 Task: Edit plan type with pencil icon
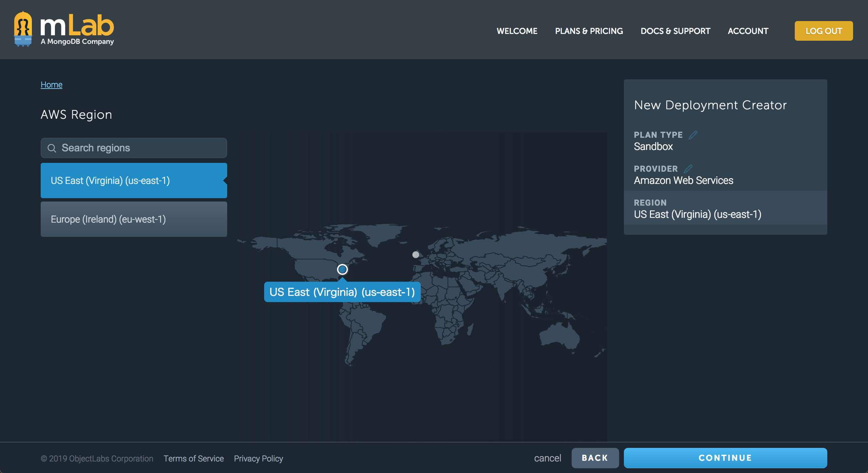[693, 135]
